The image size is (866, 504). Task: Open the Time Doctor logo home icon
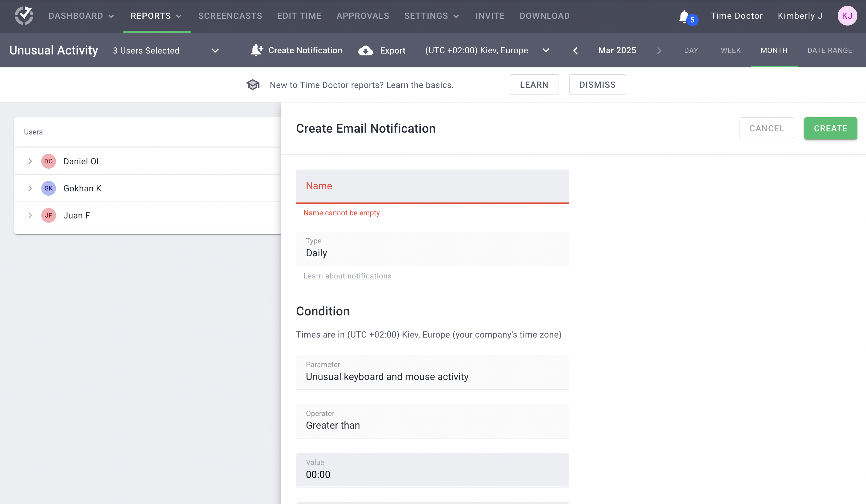[x=24, y=15]
